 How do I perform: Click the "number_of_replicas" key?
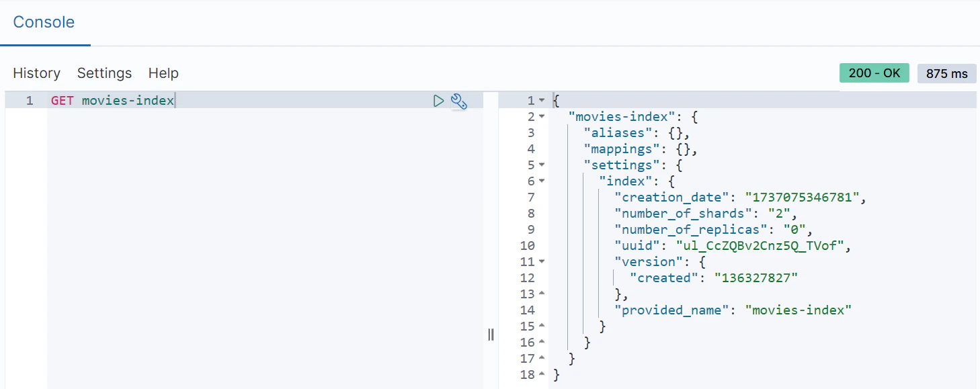click(692, 230)
